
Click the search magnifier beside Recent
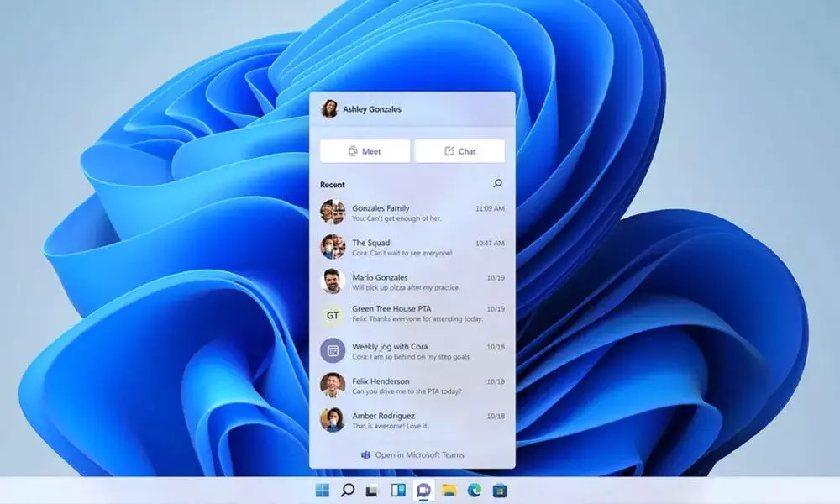tap(497, 183)
